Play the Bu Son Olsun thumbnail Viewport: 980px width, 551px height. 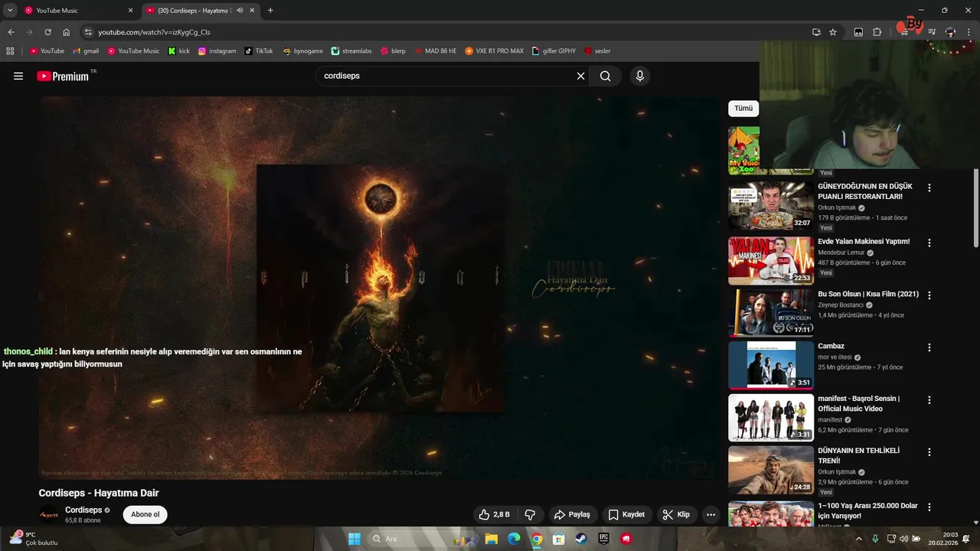771,313
